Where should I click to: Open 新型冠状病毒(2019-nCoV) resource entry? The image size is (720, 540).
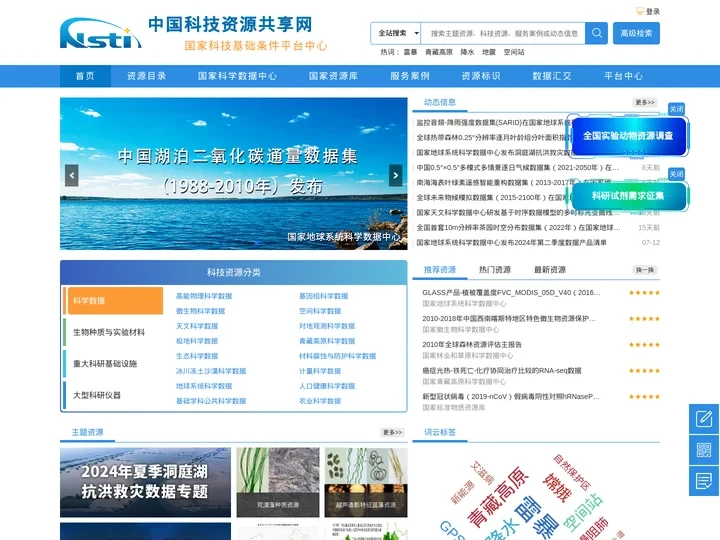click(x=511, y=396)
